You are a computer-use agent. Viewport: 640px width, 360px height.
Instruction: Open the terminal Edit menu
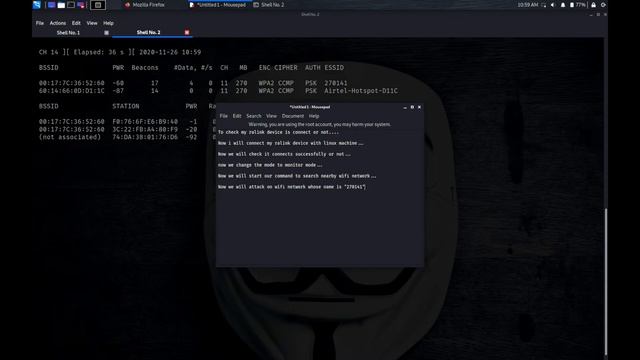pos(76,23)
